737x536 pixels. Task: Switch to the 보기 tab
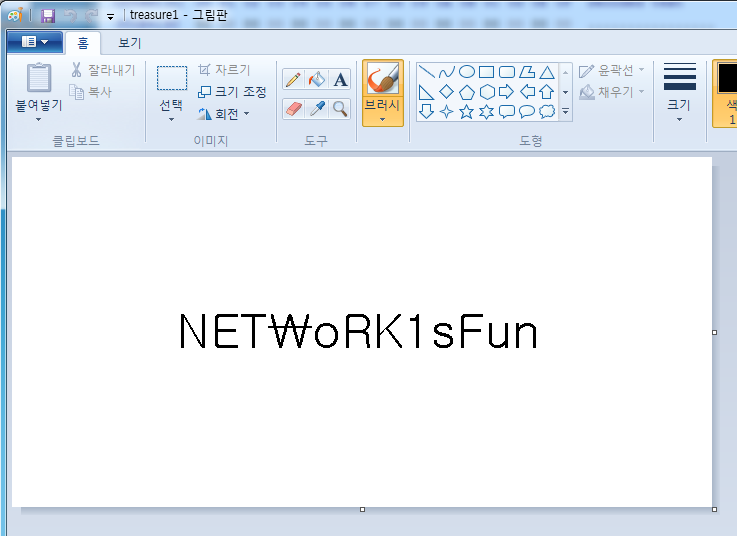[130, 43]
